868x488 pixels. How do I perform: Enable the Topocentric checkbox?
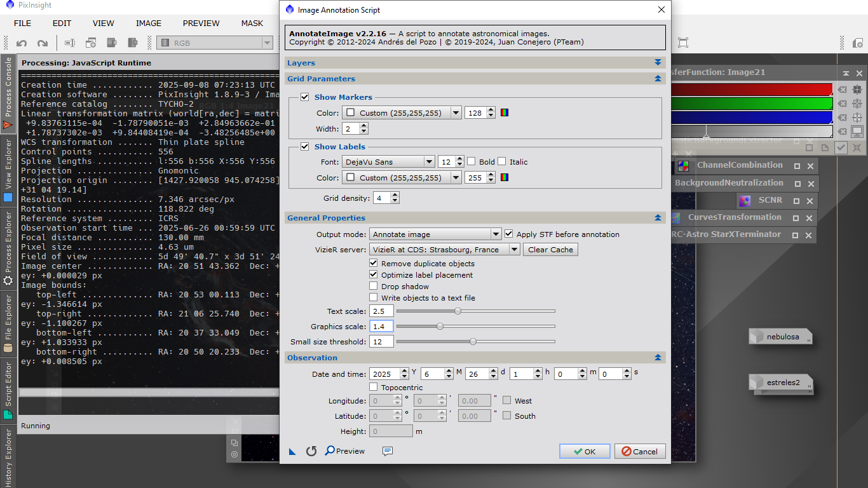click(x=374, y=388)
